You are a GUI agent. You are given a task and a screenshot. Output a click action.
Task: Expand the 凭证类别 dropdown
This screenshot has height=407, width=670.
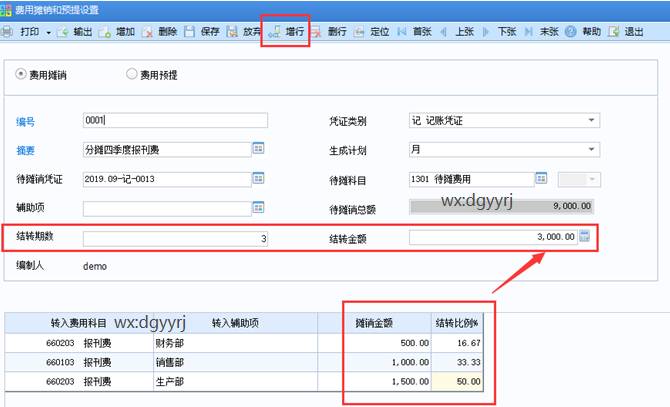pos(592,121)
